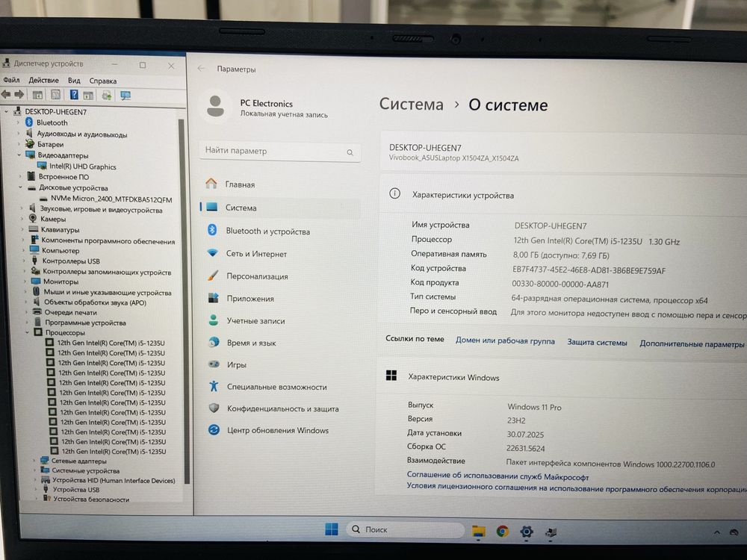The height and width of the screenshot is (560, 747).
Task: Select the Мониторы category
Action: (61, 281)
